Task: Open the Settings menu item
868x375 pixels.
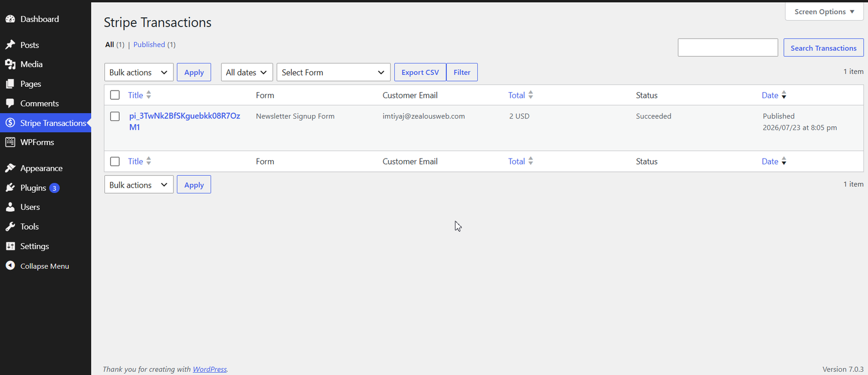Action: (x=35, y=246)
